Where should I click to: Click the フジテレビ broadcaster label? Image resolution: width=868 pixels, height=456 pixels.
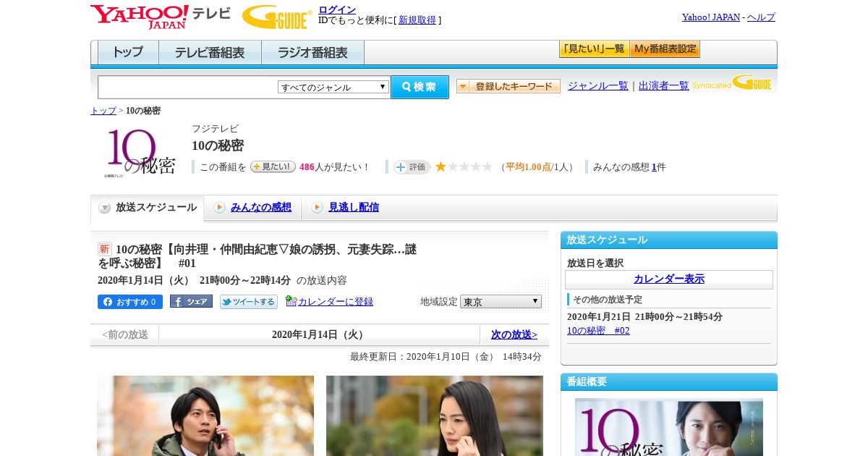[215, 129]
